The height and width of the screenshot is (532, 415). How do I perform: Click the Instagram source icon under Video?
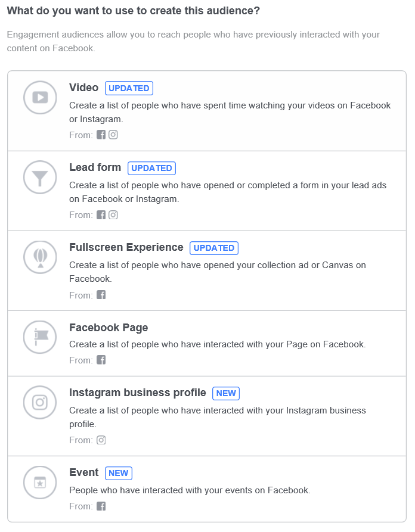(113, 135)
